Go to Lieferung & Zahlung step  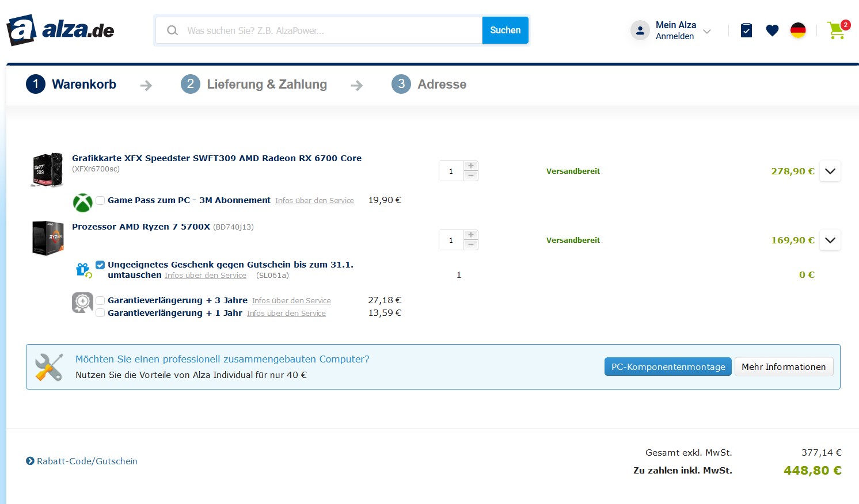pyautogui.click(x=254, y=84)
